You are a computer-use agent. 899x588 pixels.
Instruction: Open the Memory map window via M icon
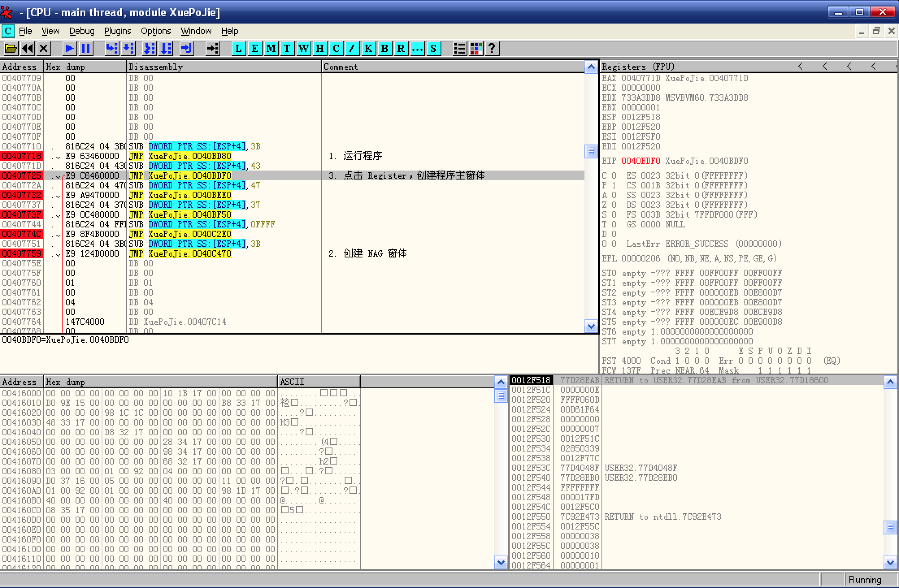point(271,48)
